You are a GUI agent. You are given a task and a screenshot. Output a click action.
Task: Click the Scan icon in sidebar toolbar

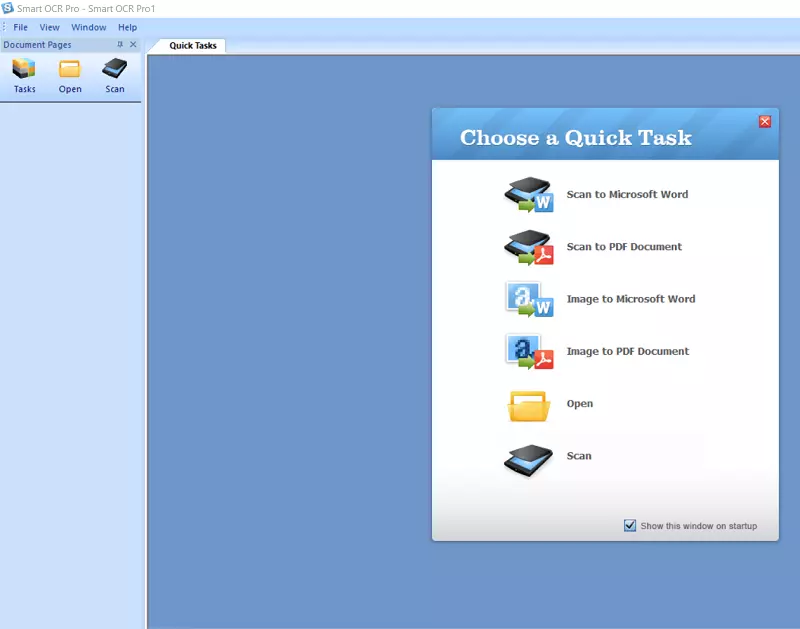tap(115, 70)
